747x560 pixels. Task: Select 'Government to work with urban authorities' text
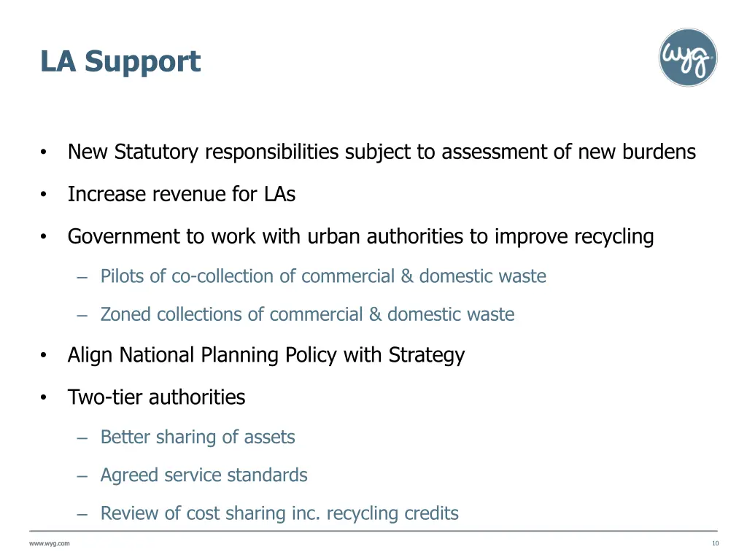tap(360, 236)
